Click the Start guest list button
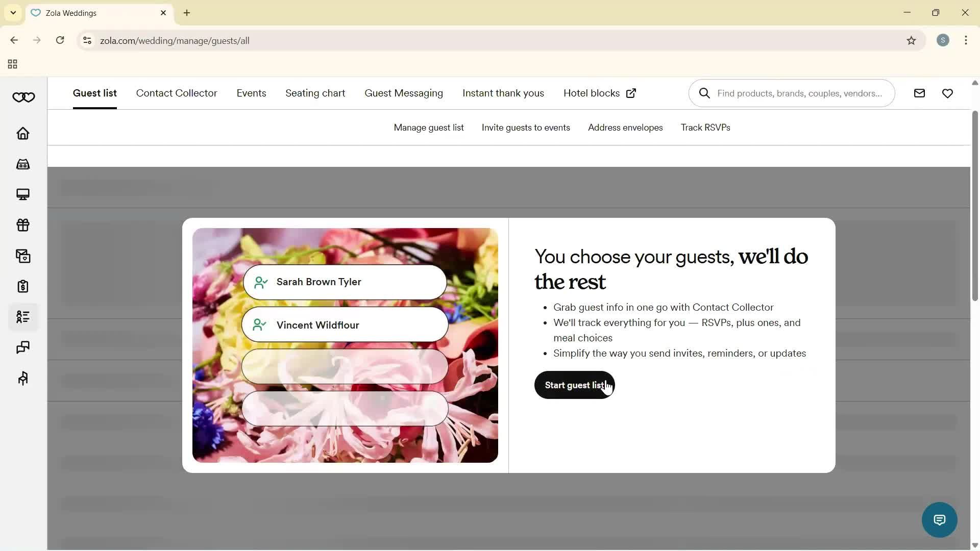The width and height of the screenshot is (980, 551). [x=574, y=385]
